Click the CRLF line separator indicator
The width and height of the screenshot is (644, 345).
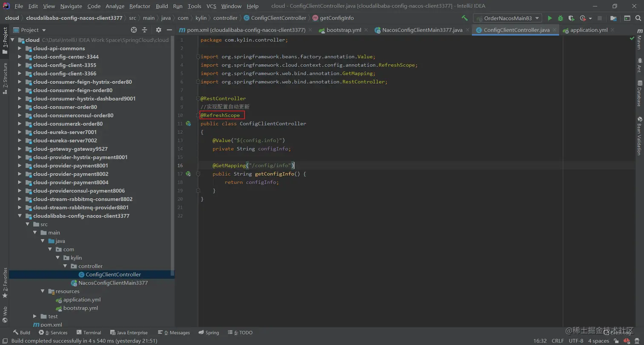pos(558,341)
